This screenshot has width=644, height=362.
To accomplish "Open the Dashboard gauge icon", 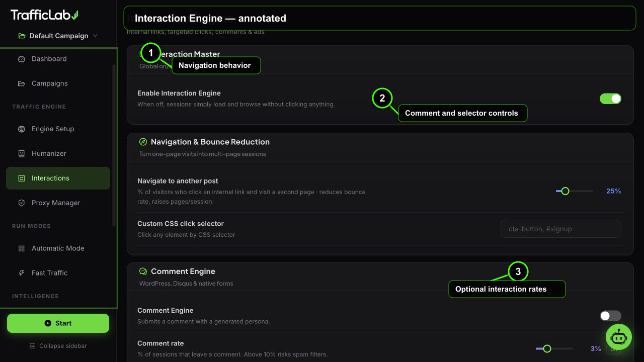I will pyautogui.click(x=22, y=59).
